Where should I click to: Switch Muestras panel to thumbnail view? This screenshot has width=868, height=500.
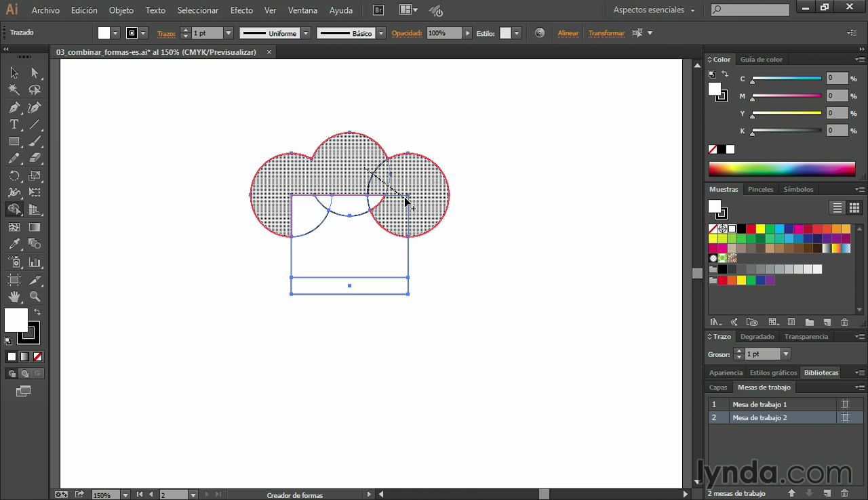854,208
